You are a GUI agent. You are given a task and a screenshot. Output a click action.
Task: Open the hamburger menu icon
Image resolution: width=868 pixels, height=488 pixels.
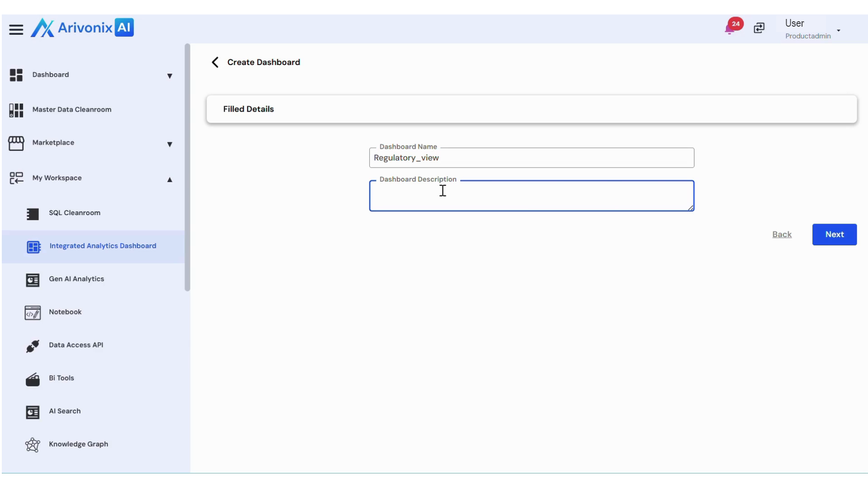[16, 30]
